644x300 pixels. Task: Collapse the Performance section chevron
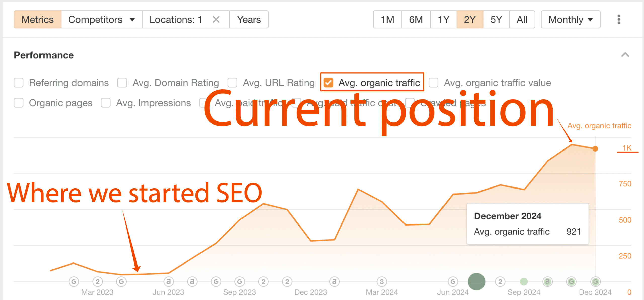tap(625, 55)
